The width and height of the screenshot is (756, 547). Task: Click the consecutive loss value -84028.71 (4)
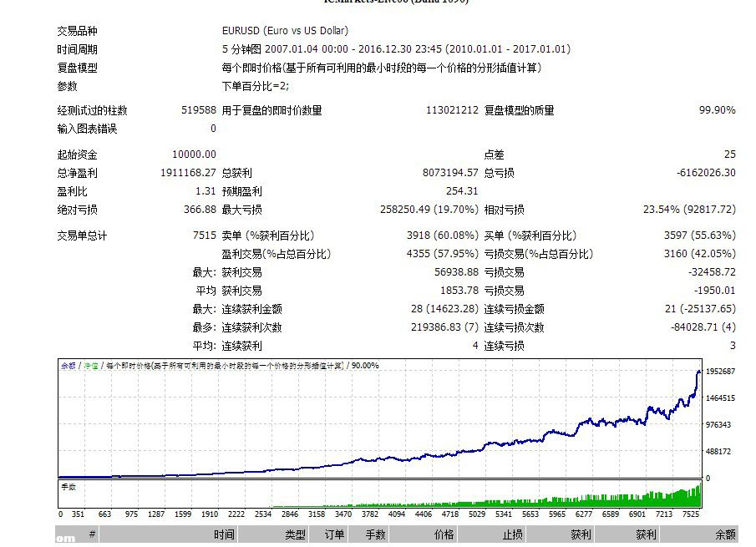click(703, 327)
